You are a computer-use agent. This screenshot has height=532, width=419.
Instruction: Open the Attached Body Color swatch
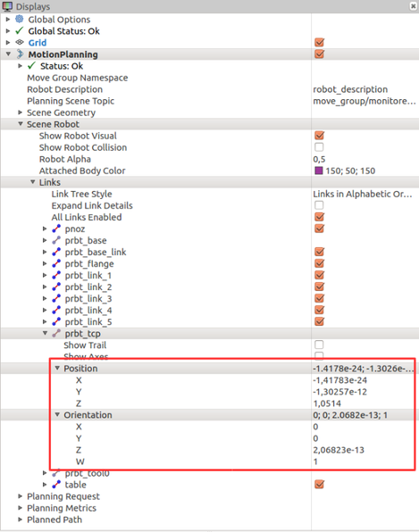tap(319, 170)
